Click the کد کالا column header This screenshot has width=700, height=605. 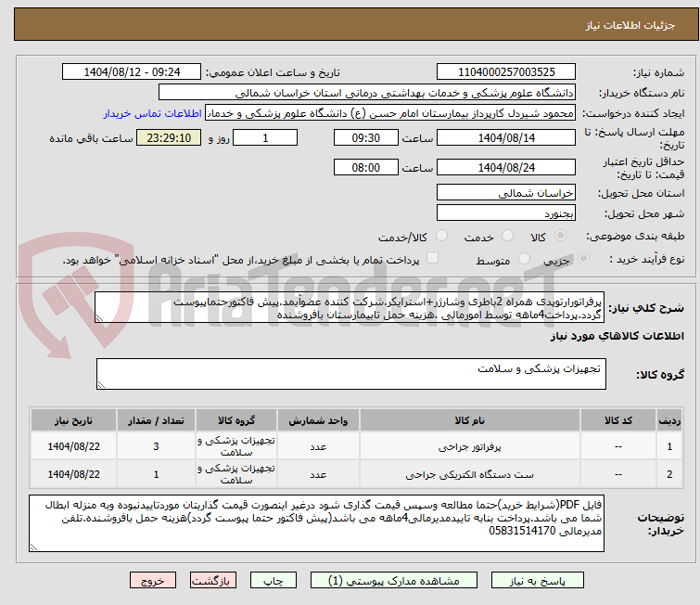[x=617, y=420]
